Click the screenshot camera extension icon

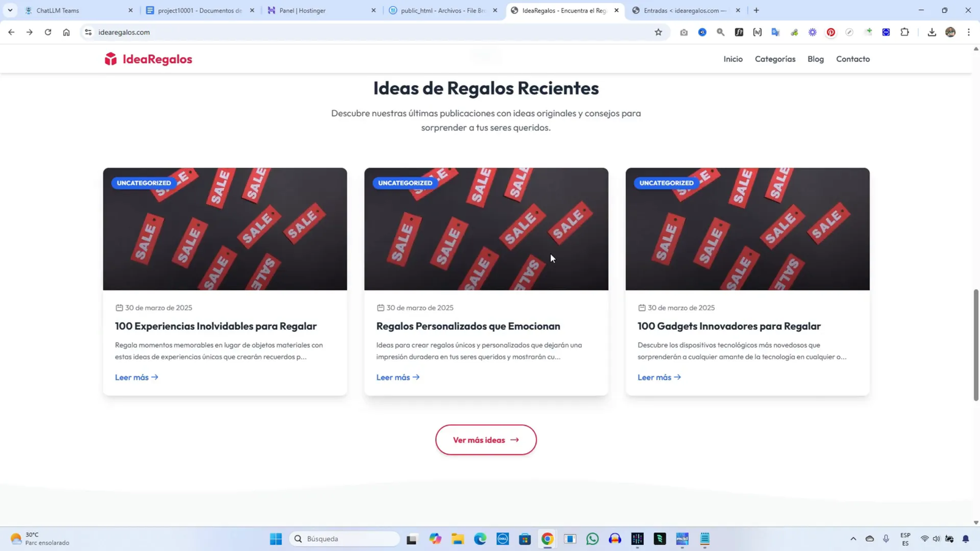[683, 32]
